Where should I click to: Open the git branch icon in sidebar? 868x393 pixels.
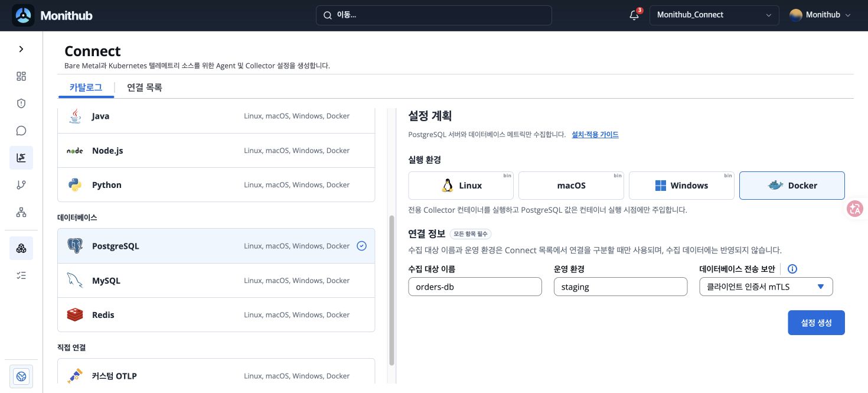[21, 185]
